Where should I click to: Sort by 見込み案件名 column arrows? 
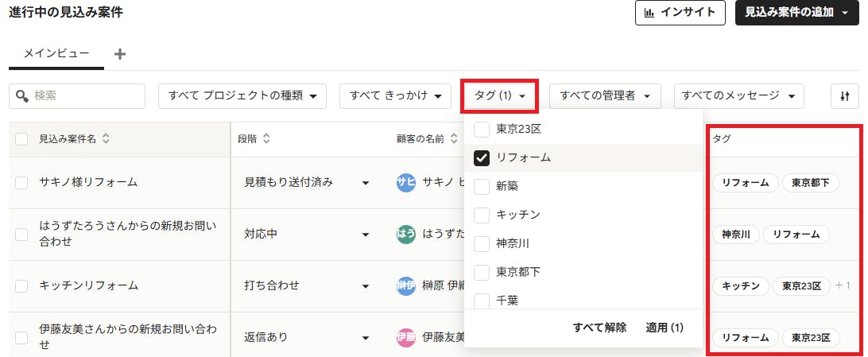coord(106,139)
